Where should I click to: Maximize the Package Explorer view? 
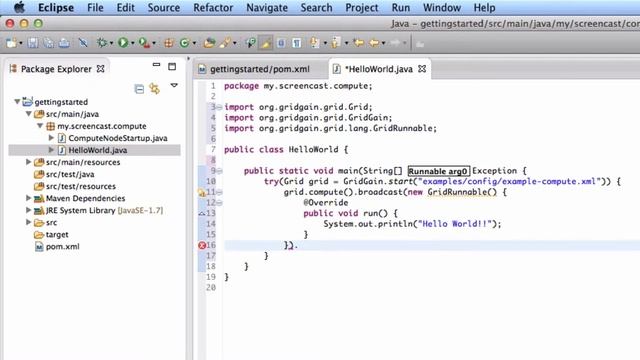coord(172,66)
